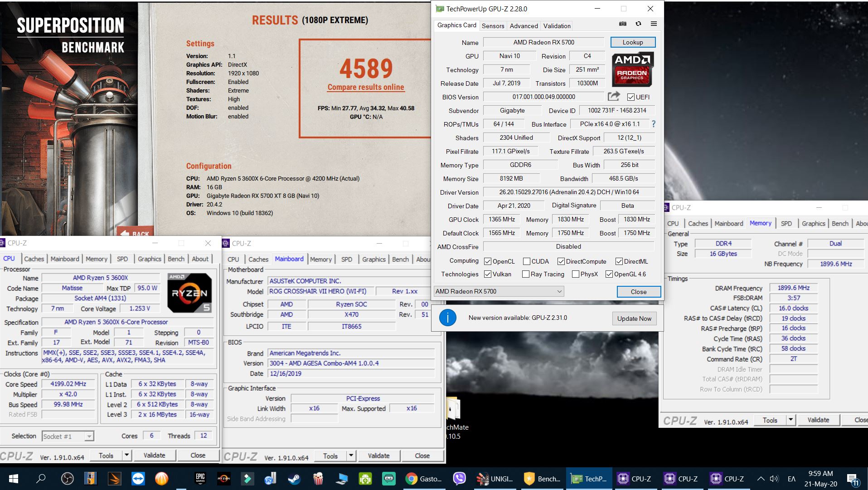
Task: Switch to the Bench taskbar window
Action: pos(542,479)
